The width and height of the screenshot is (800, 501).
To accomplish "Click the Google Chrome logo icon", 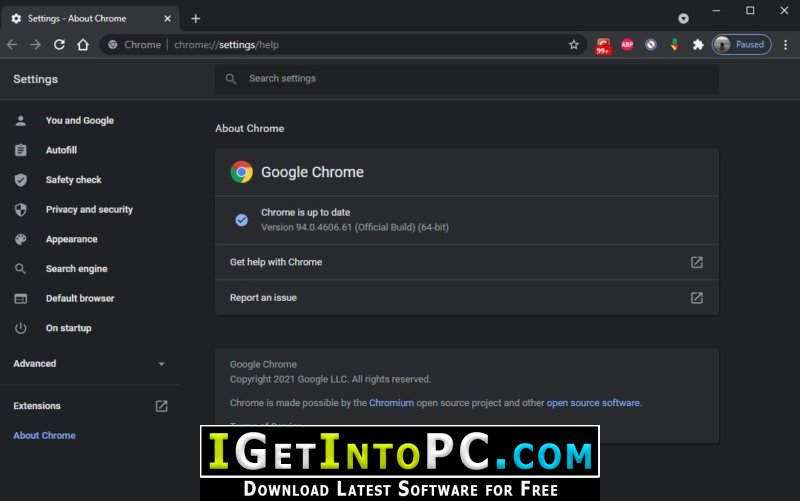I will point(241,172).
